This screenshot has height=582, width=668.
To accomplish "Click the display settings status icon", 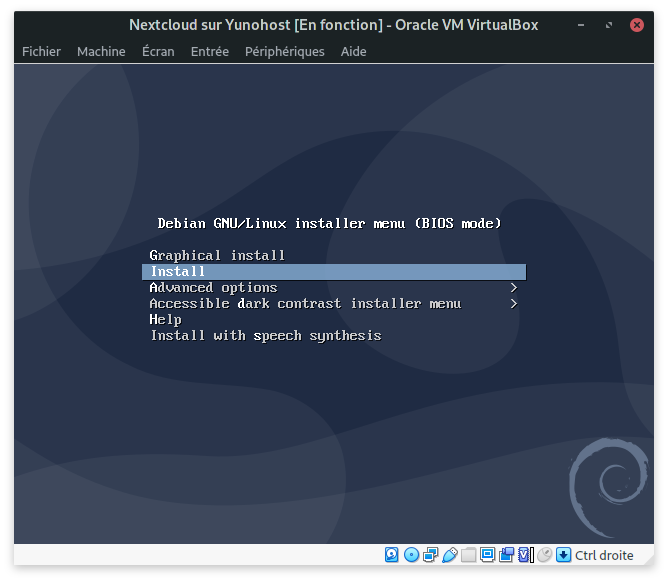I will pyautogui.click(x=487, y=555).
